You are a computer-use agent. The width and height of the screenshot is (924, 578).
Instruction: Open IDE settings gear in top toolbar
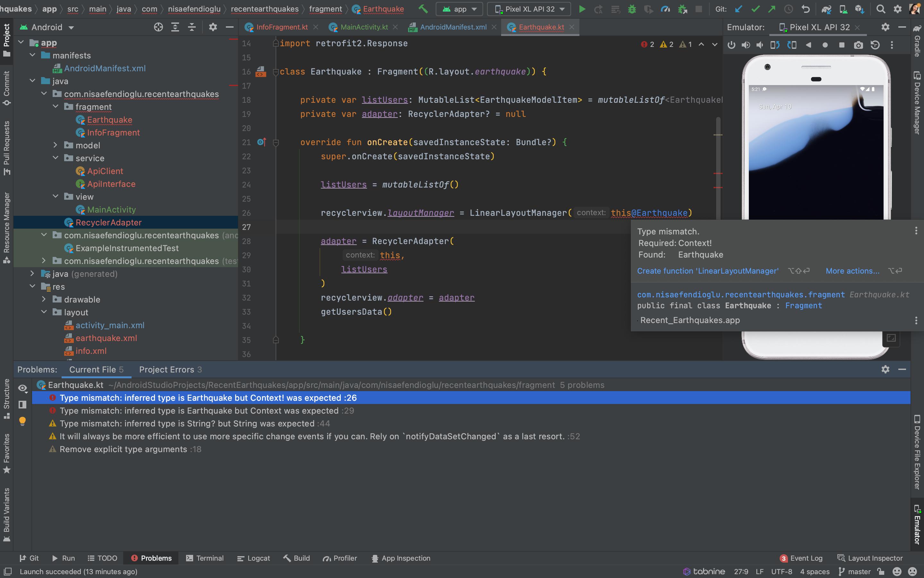click(x=898, y=9)
